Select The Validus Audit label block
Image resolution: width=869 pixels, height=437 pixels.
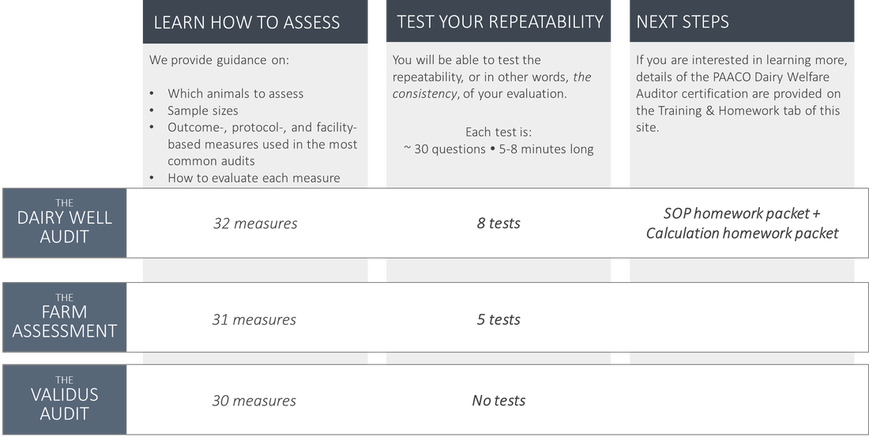(64, 399)
